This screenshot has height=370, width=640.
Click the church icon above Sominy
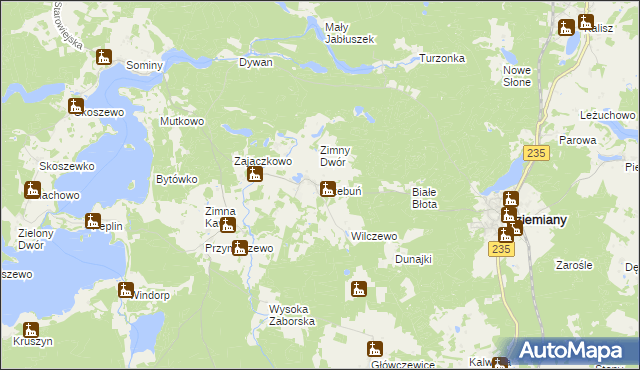pyautogui.click(x=104, y=57)
